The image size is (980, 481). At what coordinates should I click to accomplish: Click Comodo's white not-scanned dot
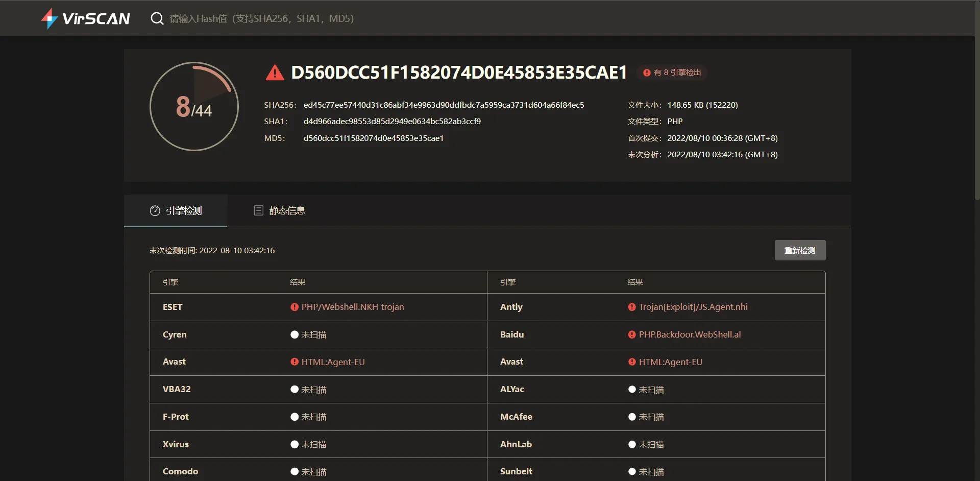295,471
